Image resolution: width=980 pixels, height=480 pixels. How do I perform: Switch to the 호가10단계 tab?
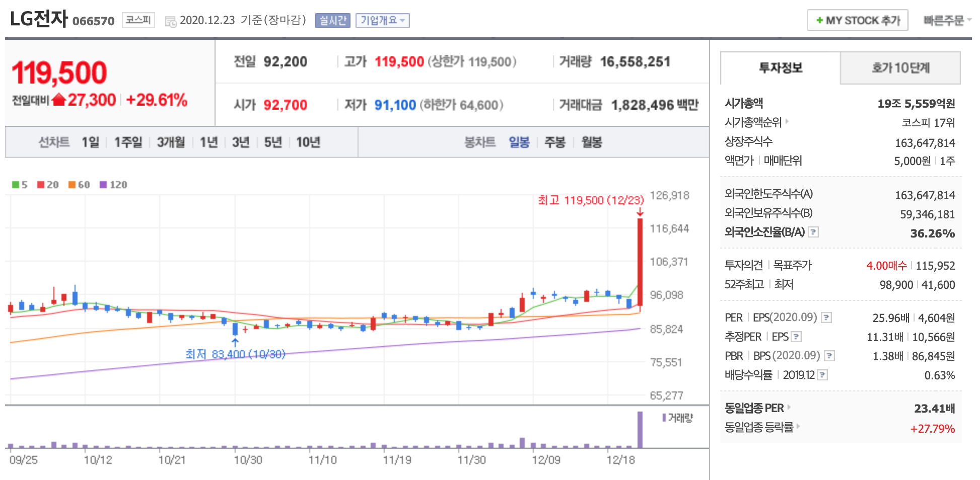click(x=900, y=68)
